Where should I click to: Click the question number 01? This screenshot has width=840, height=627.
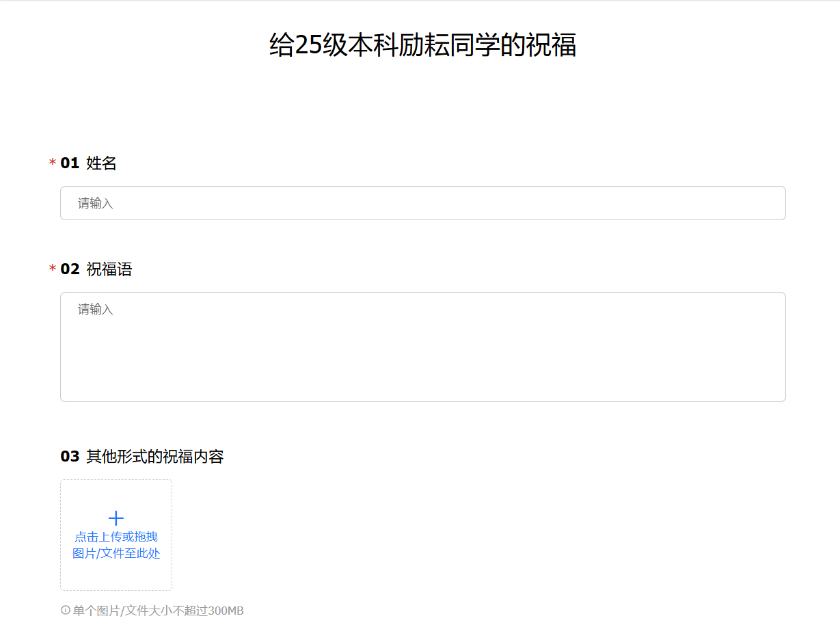[70, 163]
